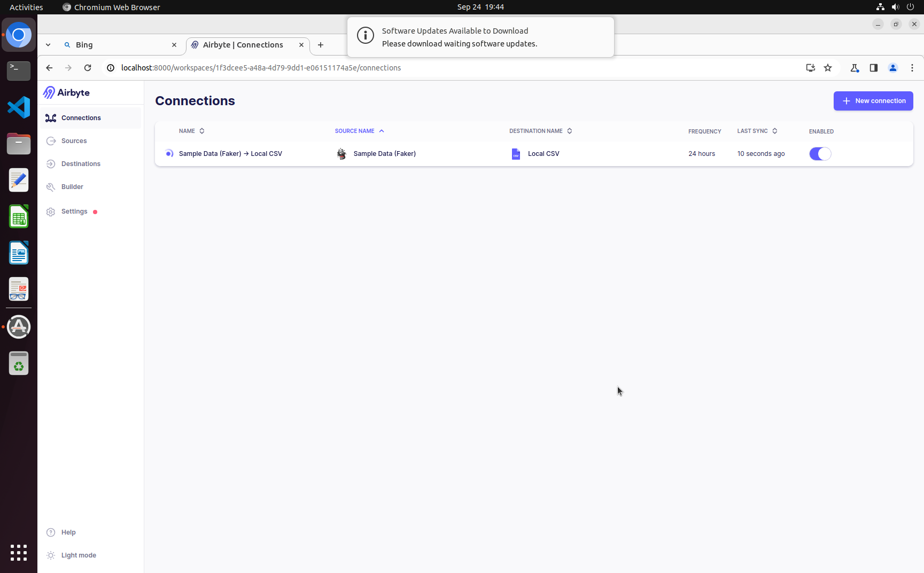The image size is (924, 573).
Task: Click the Connections sidebar icon
Action: (x=51, y=118)
